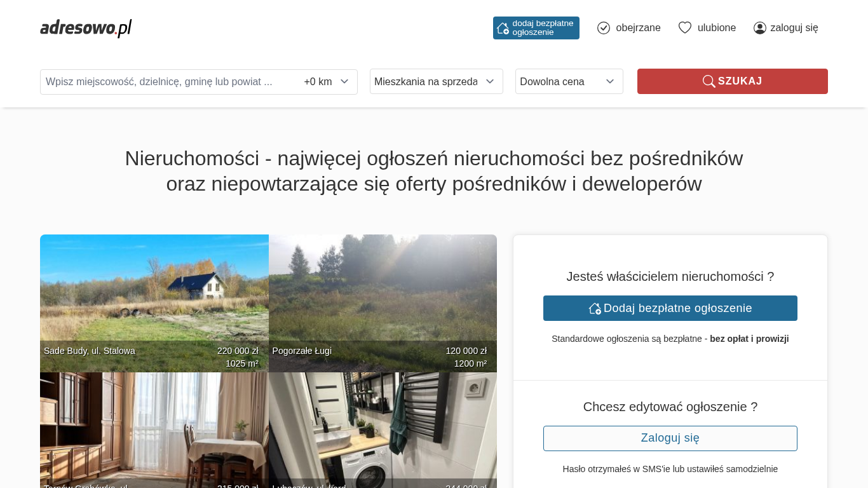Click the house icon in header add-listing button
The width and height of the screenshot is (868, 488).
[x=503, y=28]
